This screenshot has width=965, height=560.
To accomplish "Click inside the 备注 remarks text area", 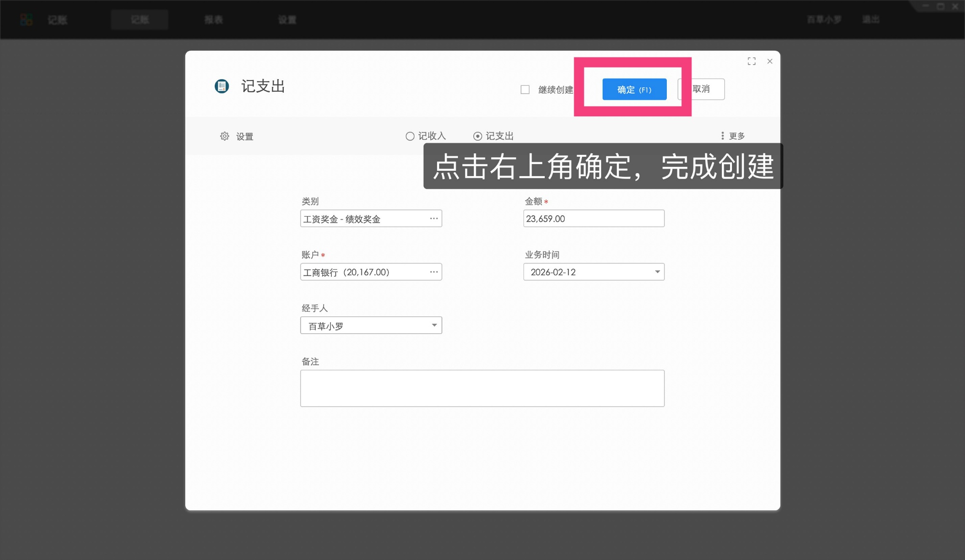I will 482,388.
